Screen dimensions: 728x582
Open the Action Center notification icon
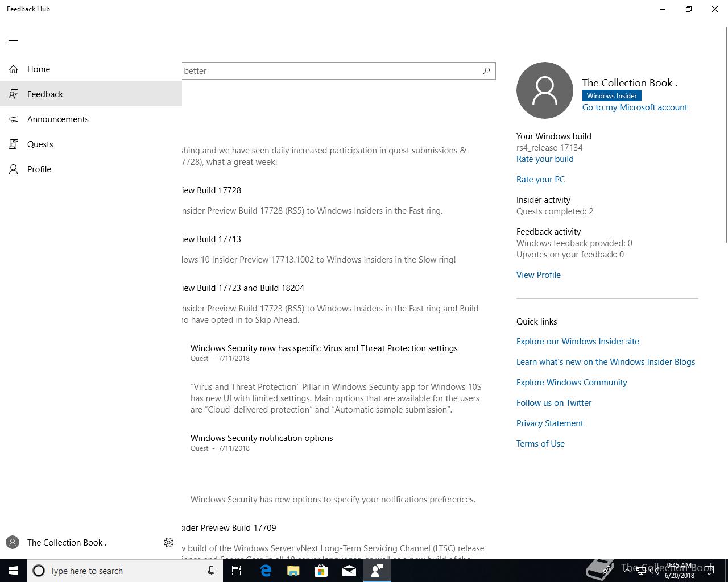tap(709, 571)
